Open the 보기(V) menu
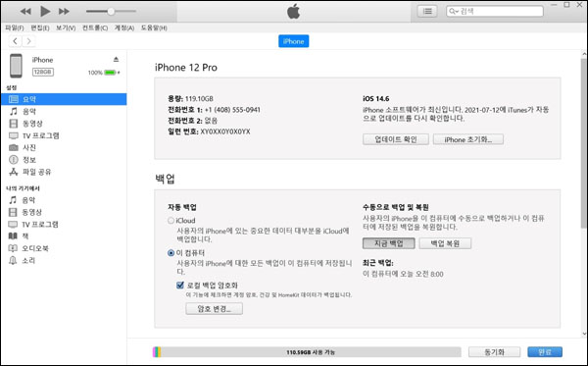 (x=66, y=27)
